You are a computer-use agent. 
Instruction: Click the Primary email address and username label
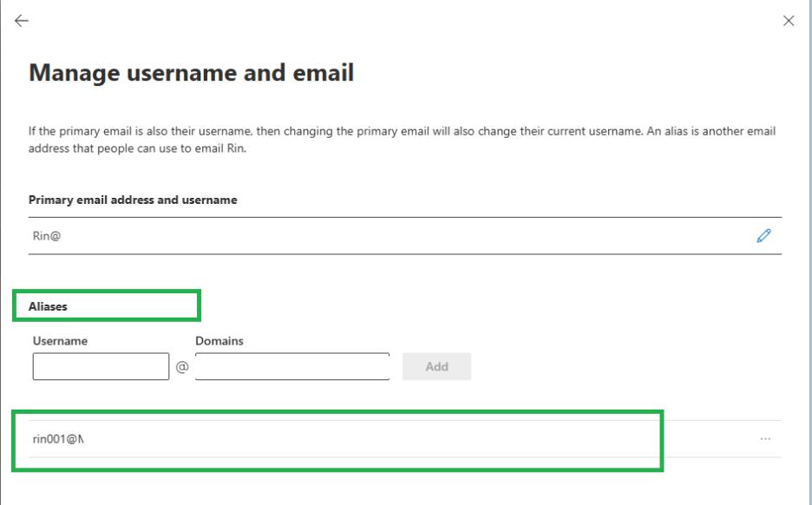point(133,200)
